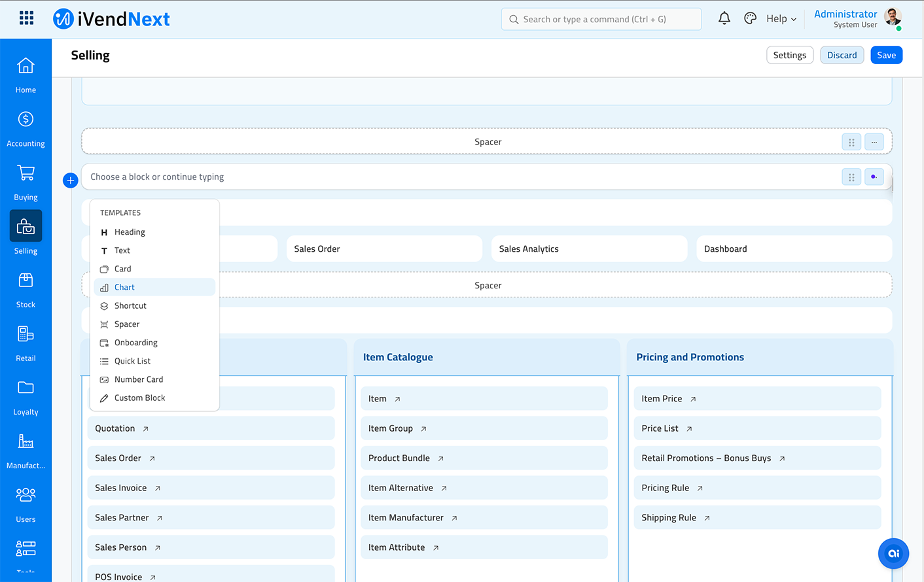The height and width of the screenshot is (582, 924).
Task: Open the Sales Order link in the card list
Action: click(x=211, y=458)
